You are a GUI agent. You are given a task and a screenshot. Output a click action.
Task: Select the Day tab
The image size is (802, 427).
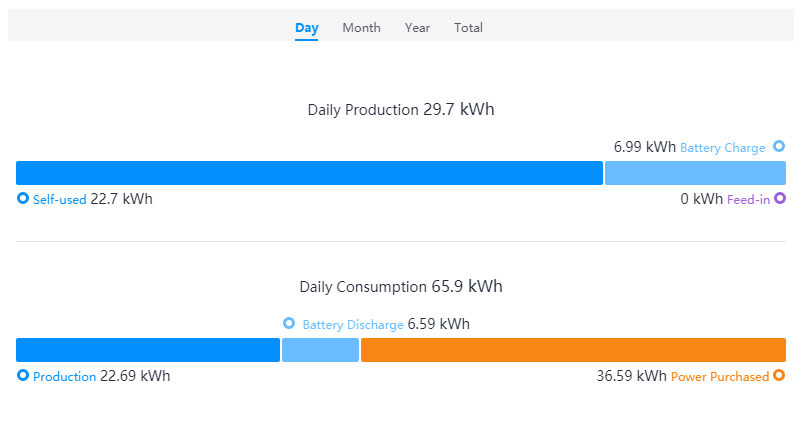pos(306,28)
